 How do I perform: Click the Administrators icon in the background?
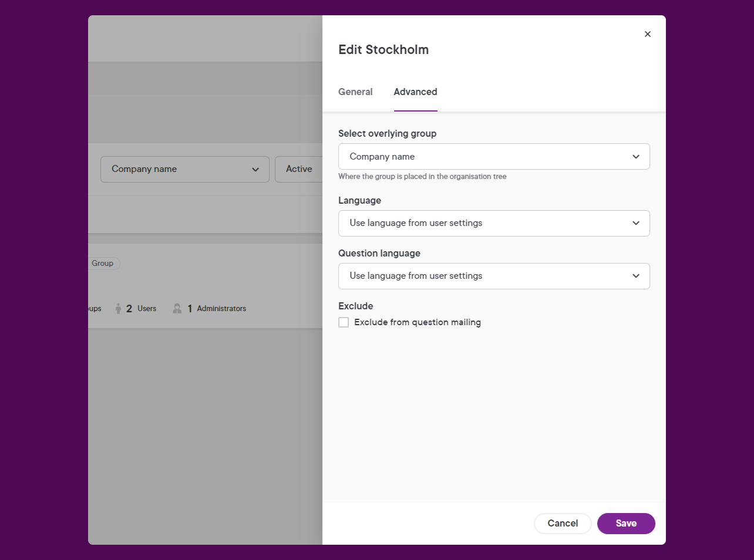click(x=177, y=308)
